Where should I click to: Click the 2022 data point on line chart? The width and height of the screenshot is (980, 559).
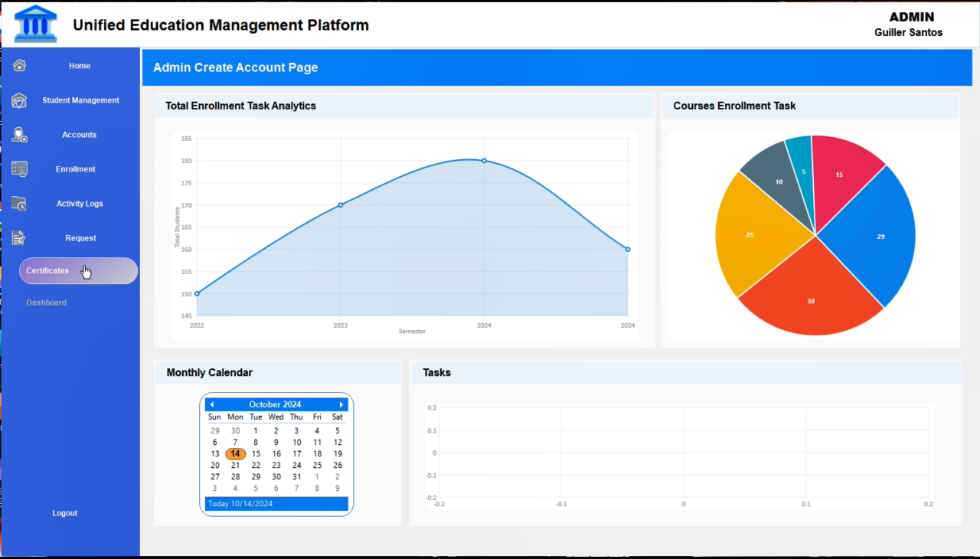point(197,293)
